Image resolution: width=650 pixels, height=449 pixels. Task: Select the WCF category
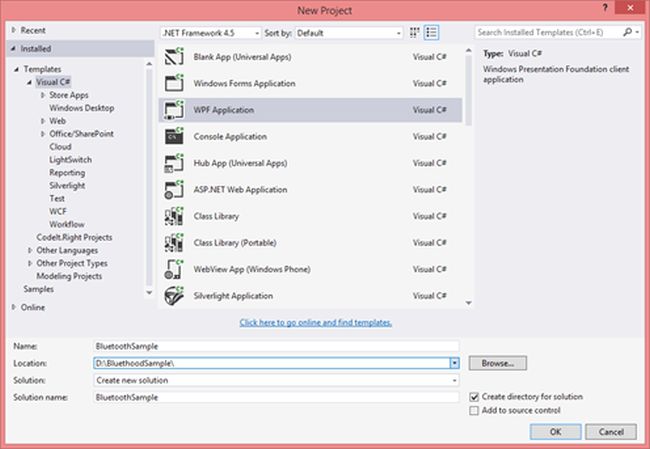click(x=58, y=211)
